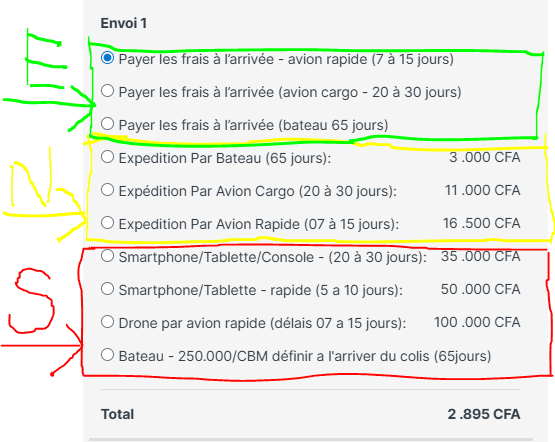
Task: Click the 11.000 CFA price text
Action: pos(482,190)
